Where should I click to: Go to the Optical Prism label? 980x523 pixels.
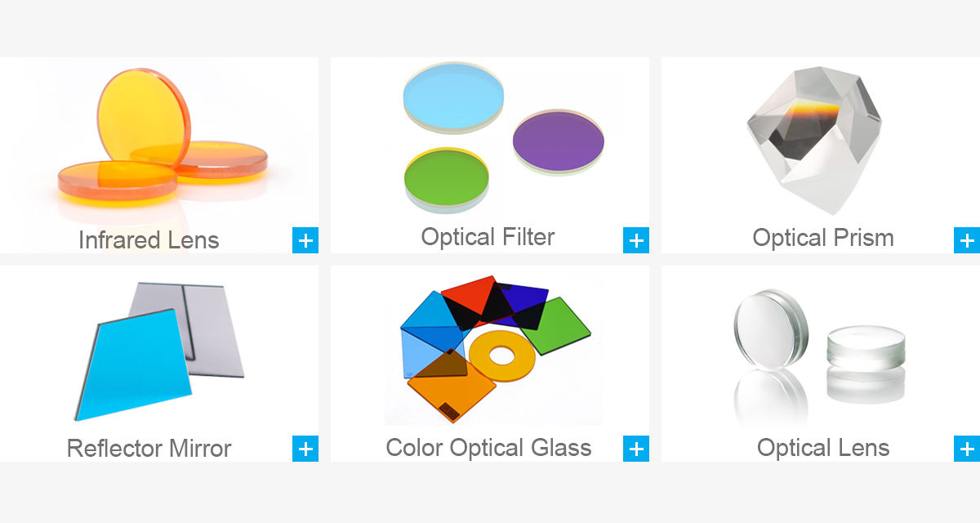(822, 238)
